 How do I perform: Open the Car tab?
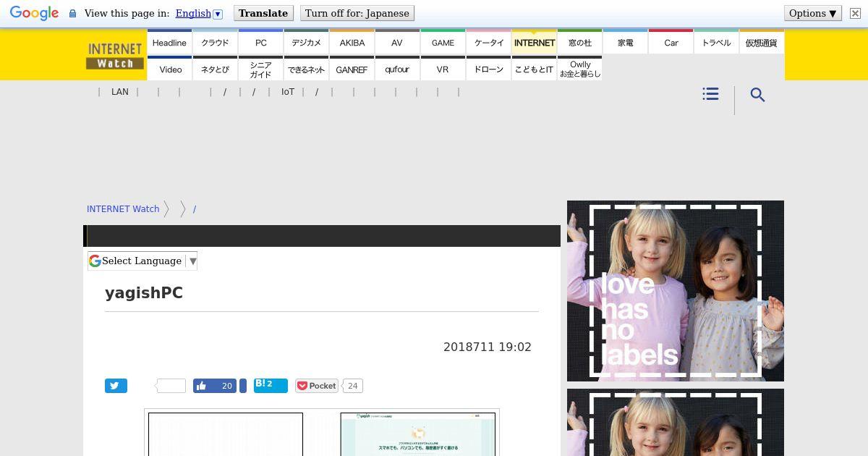click(671, 42)
